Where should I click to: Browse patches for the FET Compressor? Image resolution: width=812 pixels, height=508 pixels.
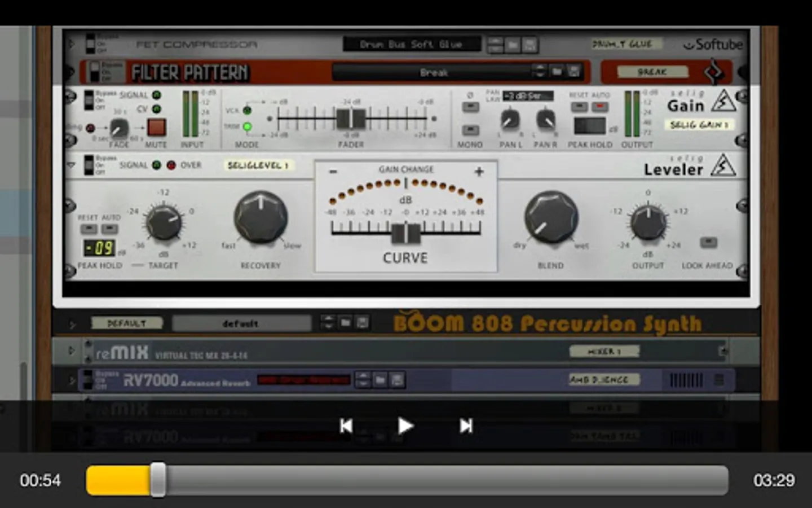click(513, 44)
